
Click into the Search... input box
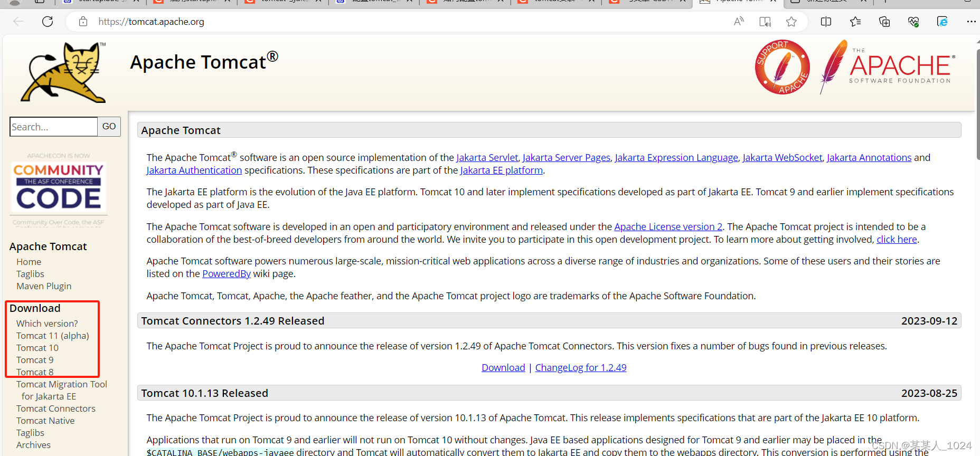click(53, 127)
